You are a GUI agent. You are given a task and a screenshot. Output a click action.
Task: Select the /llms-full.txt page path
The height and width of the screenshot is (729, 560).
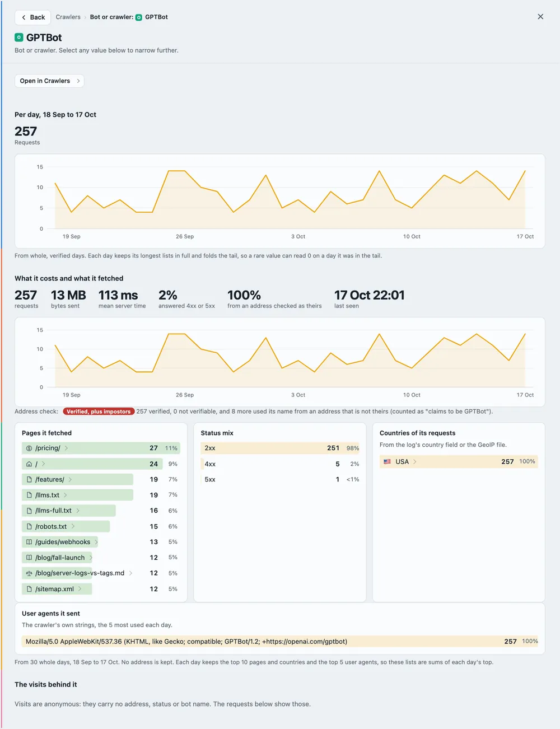53,511
